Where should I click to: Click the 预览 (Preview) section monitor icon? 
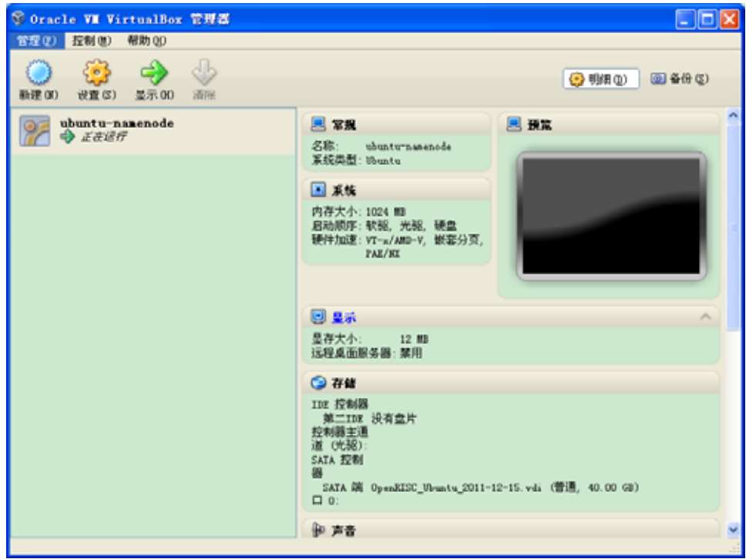513,124
